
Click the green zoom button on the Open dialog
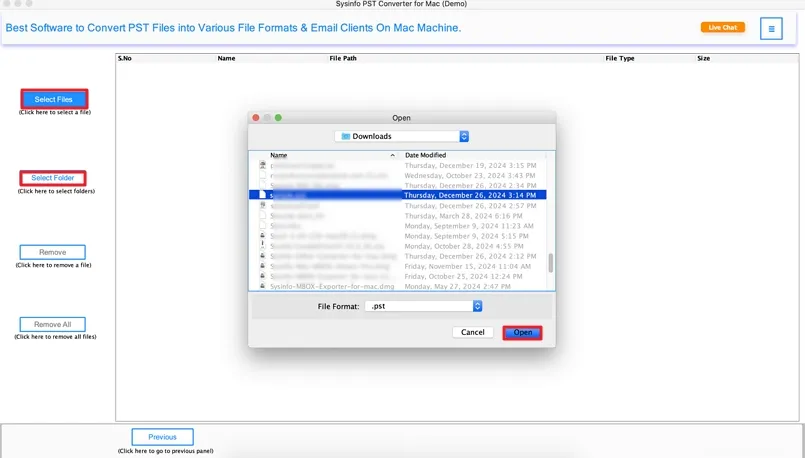(x=278, y=118)
